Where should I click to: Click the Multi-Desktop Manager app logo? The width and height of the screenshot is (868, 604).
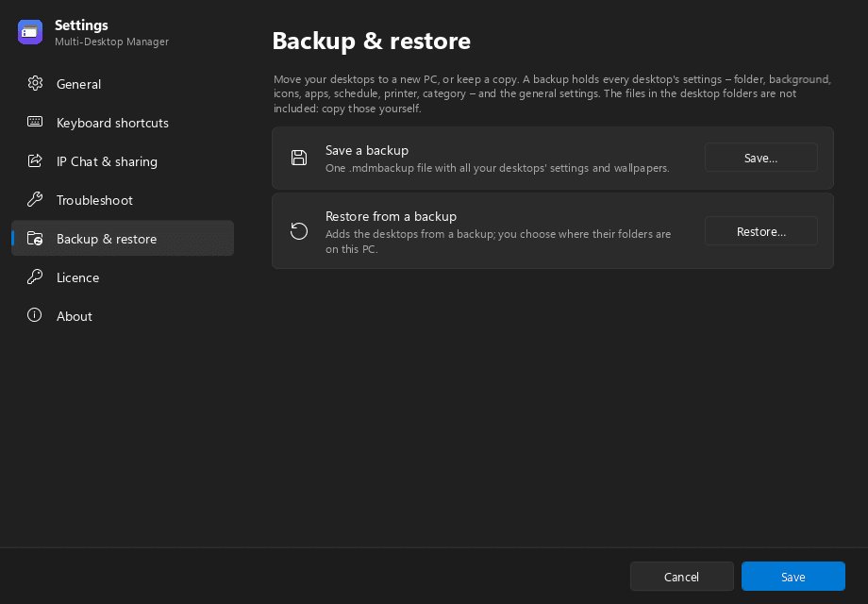point(30,32)
